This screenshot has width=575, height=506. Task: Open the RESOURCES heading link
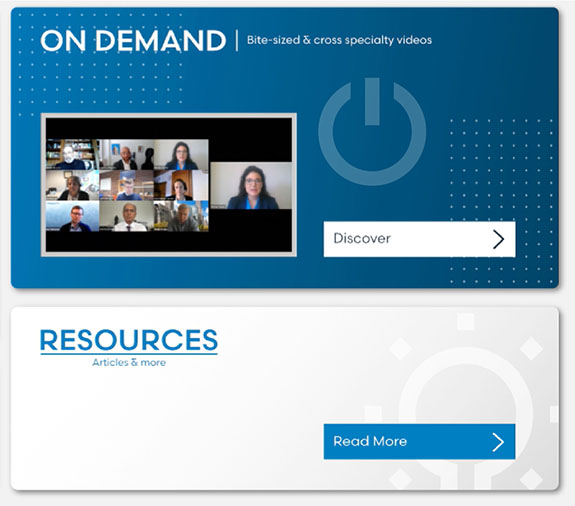[x=129, y=341]
